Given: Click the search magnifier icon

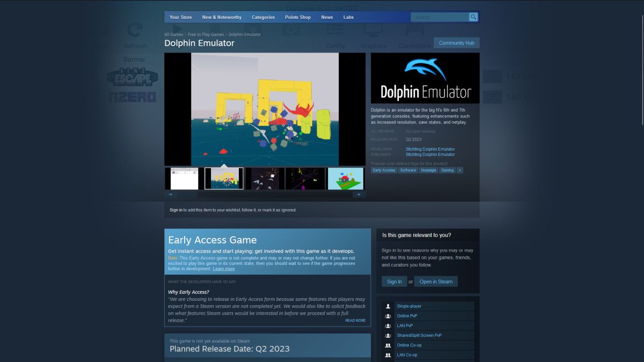Looking at the screenshot, I should [x=473, y=17].
